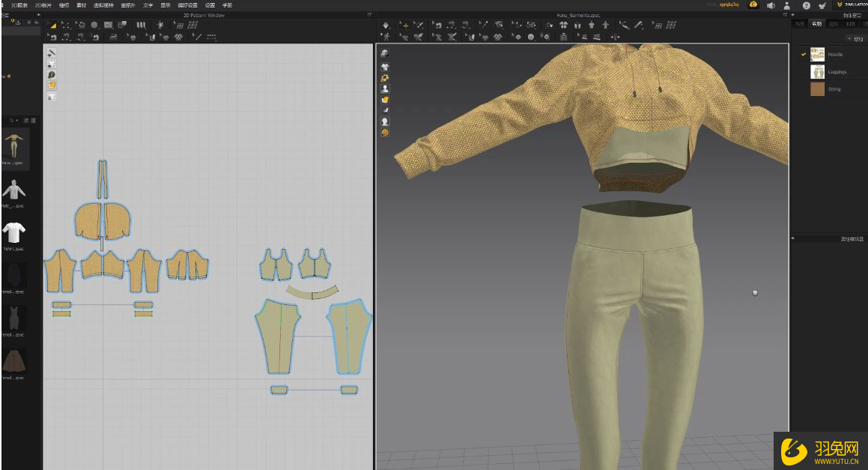
Task: Toggle the checkmark beside Hoodie fabric
Action: [x=803, y=55]
